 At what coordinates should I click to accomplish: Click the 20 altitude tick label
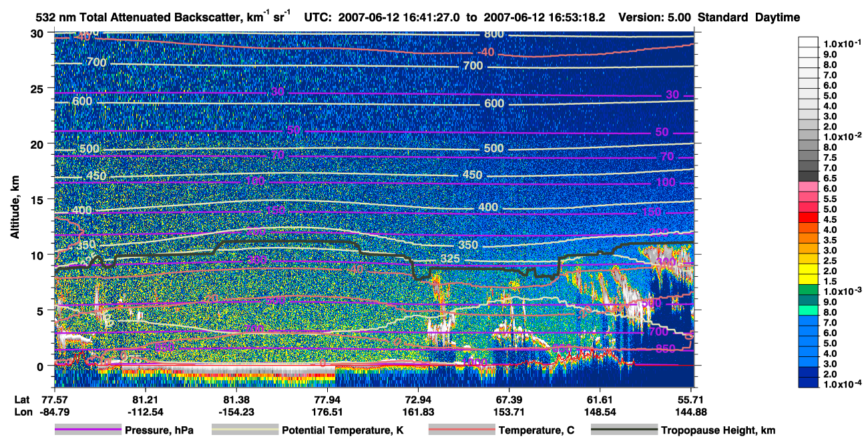pos(38,143)
